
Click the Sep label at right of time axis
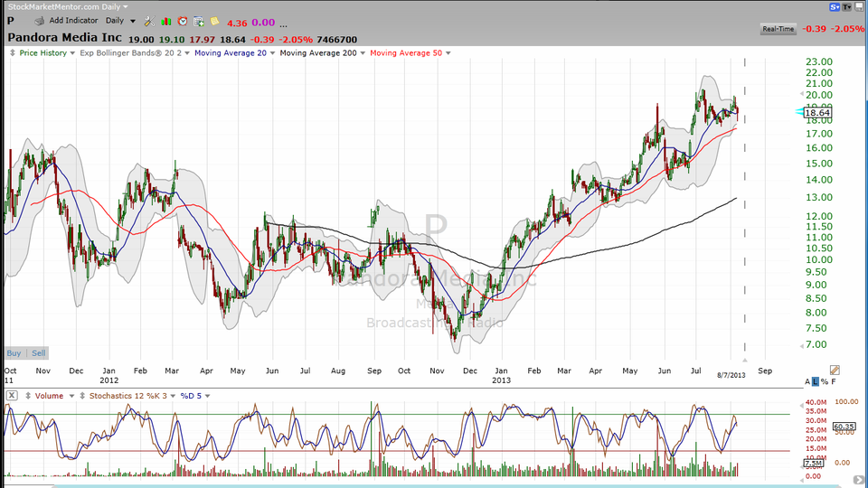point(765,371)
